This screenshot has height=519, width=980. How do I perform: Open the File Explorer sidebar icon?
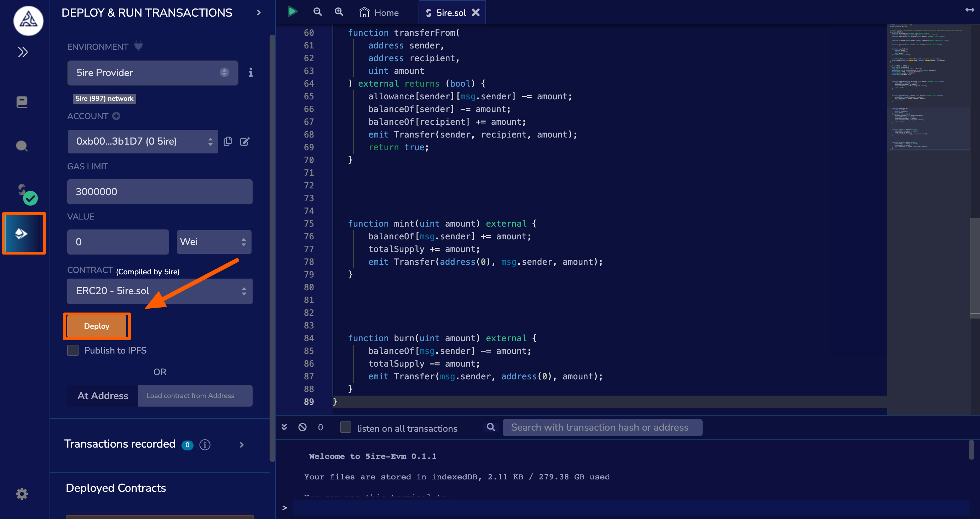22,102
